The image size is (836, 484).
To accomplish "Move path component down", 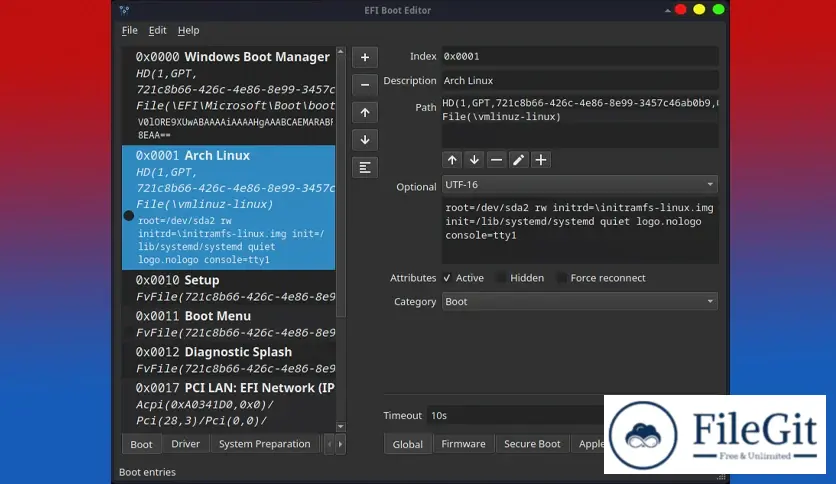I will [474, 160].
